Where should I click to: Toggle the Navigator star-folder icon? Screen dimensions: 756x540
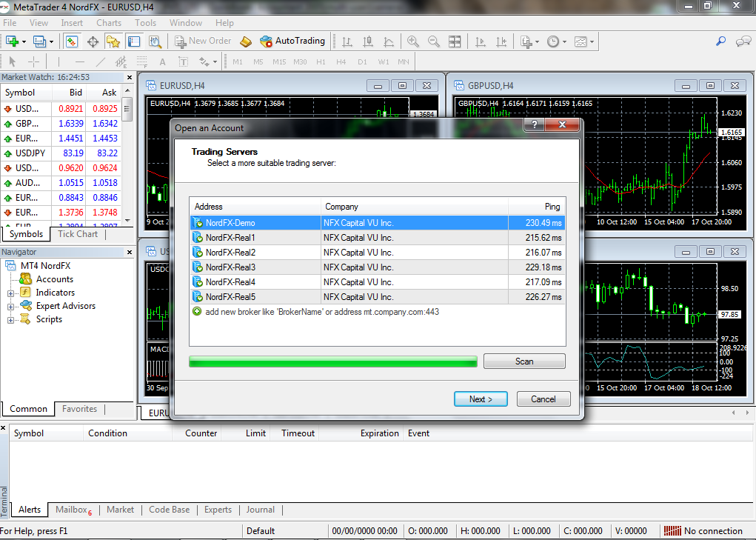pyautogui.click(x=113, y=41)
